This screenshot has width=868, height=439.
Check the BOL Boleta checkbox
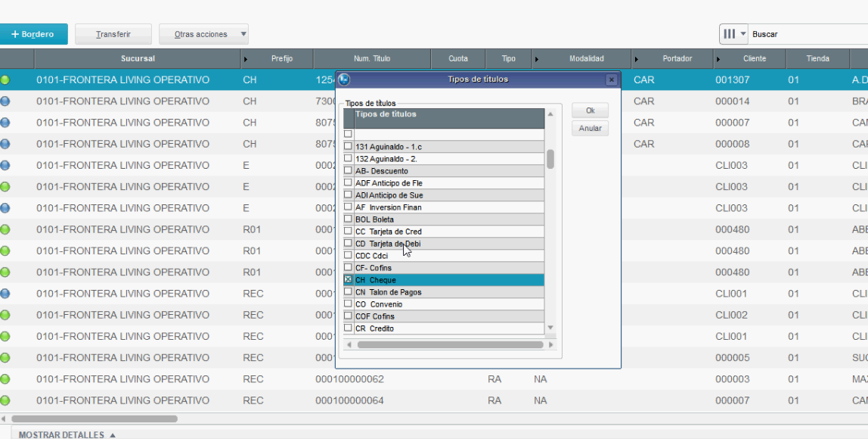click(349, 219)
